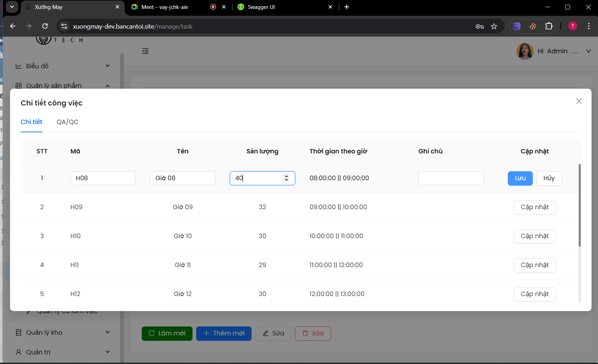Click the browser reload page icon
The width and height of the screenshot is (598, 364).
(x=45, y=26)
